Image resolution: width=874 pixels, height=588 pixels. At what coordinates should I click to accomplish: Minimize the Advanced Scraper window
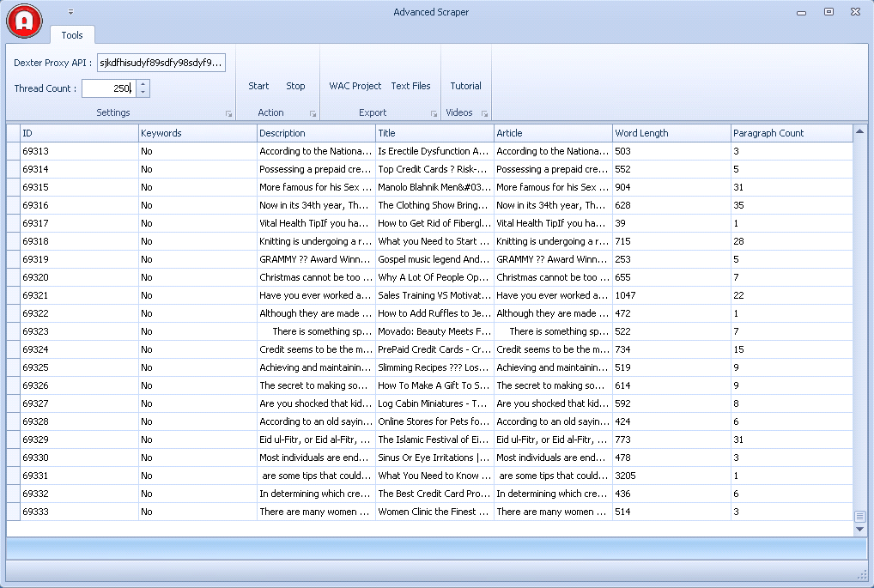click(x=802, y=12)
